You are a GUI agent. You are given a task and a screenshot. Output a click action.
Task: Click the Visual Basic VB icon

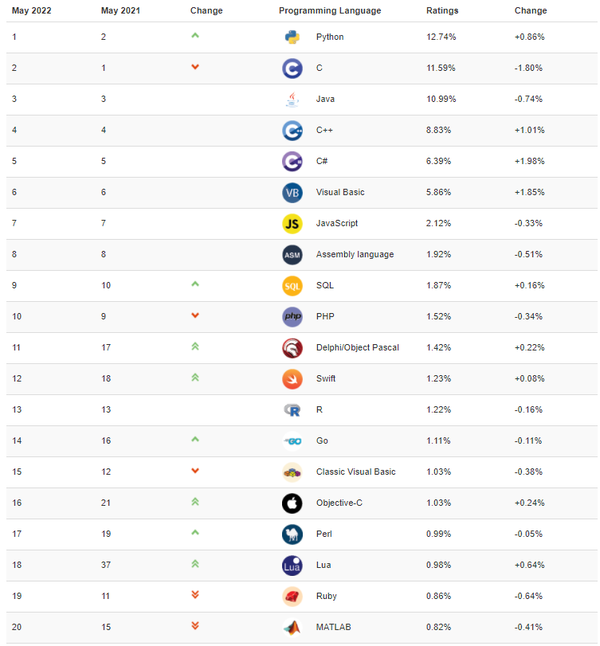tap(292, 192)
